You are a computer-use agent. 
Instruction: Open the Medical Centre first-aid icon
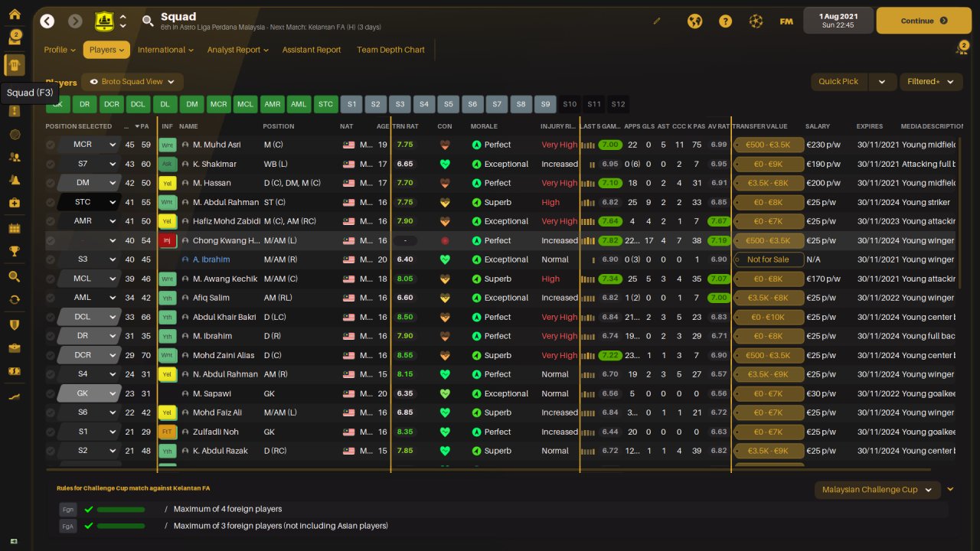(15, 203)
